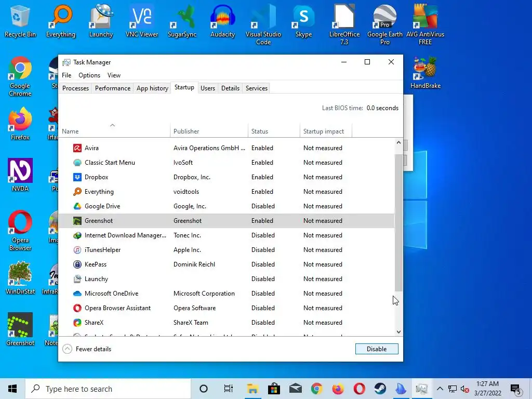The height and width of the screenshot is (399, 532).
Task: Click the Classic Start Menu row icon
Action: click(77, 163)
